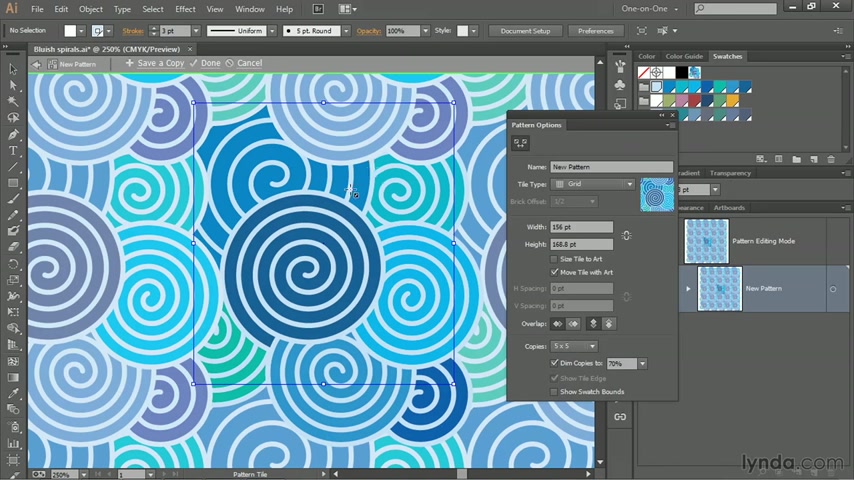The image size is (854, 480).
Task: Select the Pen tool
Action: (13, 135)
